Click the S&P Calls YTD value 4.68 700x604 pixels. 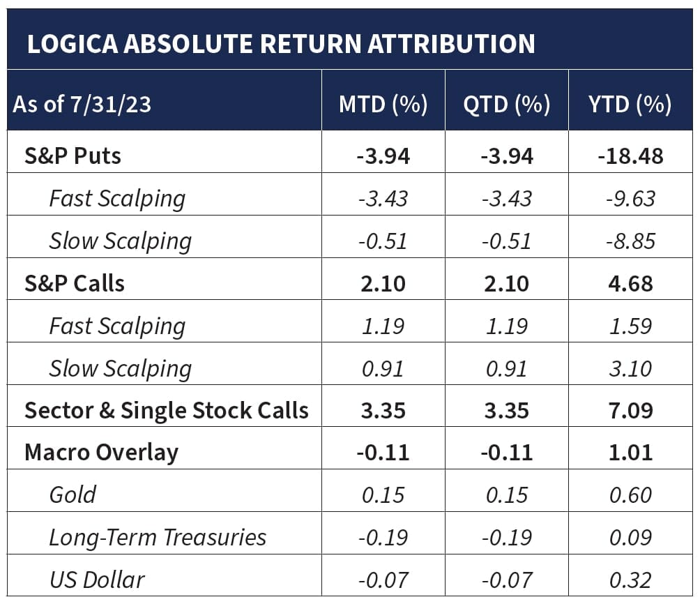[x=630, y=283]
